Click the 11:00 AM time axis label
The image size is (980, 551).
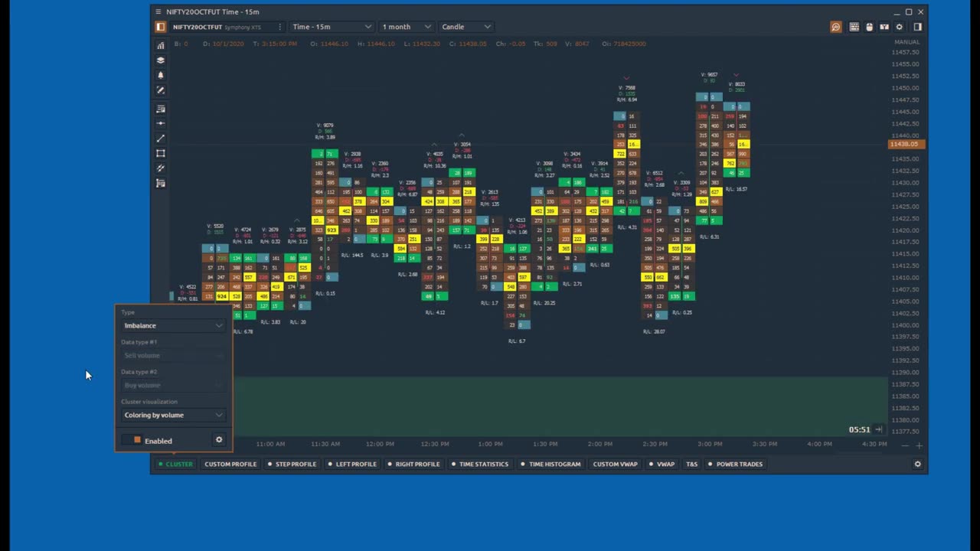pos(270,444)
